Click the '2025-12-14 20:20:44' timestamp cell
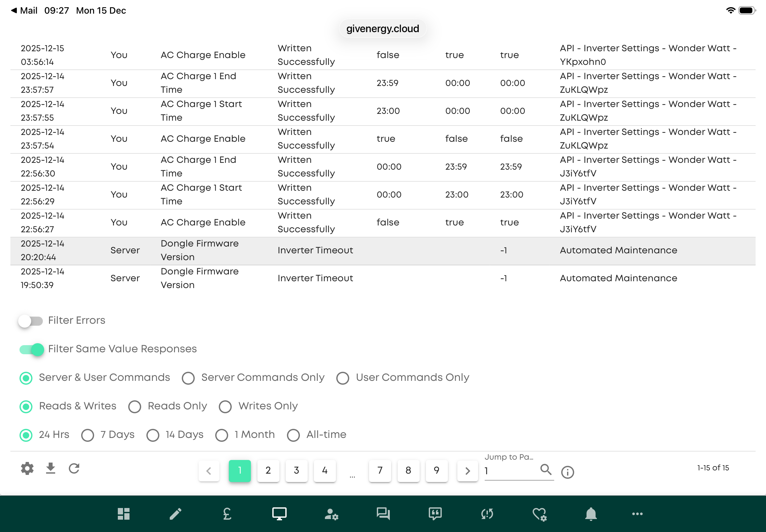This screenshot has width=766, height=532. tap(42, 250)
